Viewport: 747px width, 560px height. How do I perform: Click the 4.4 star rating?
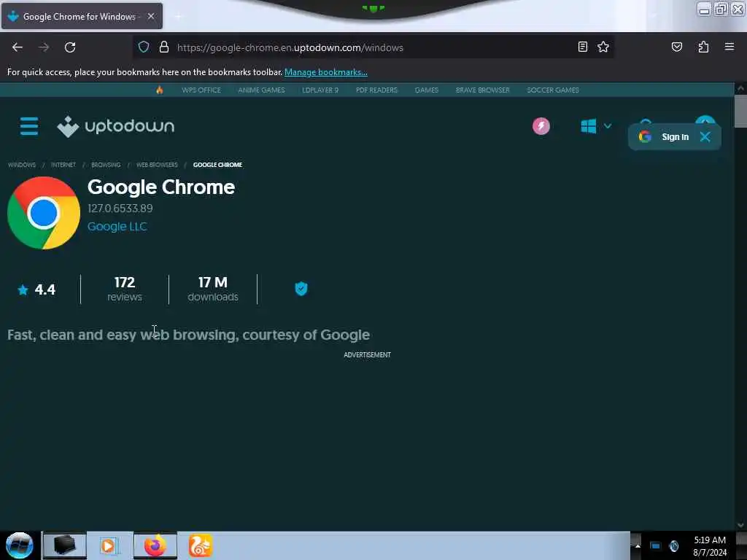click(36, 289)
